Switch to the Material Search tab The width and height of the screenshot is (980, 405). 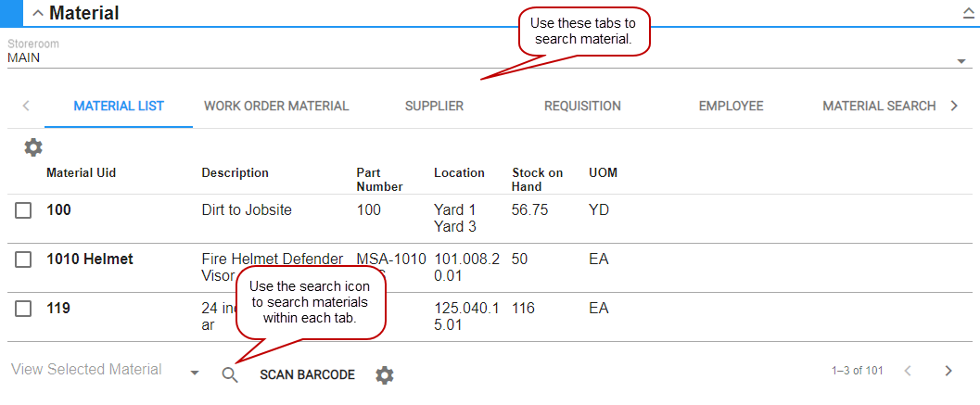(x=879, y=107)
